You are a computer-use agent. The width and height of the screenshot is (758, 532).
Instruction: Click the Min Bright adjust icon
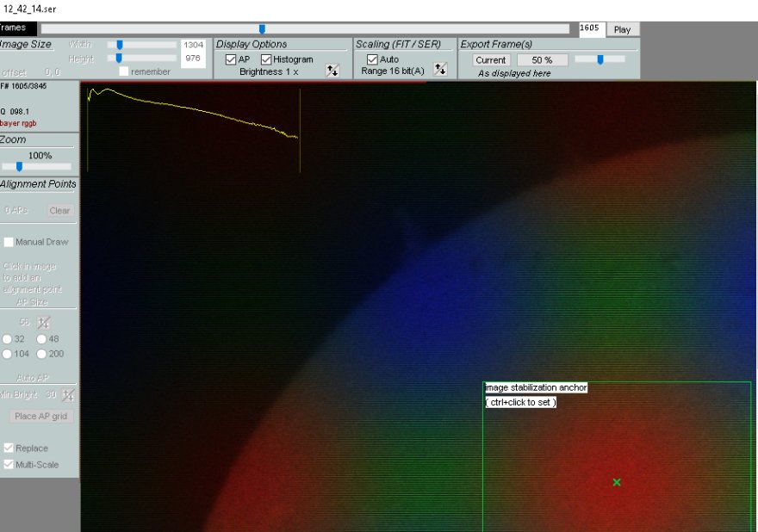coord(68,394)
